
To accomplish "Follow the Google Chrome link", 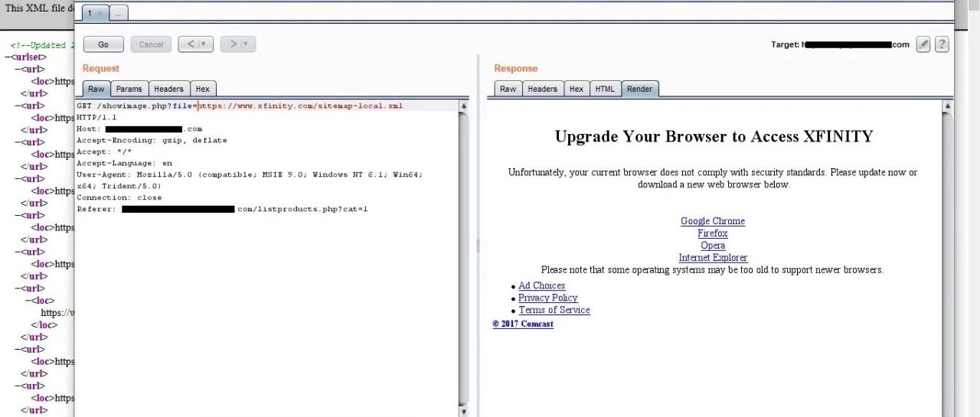I will tap(713, 221).
